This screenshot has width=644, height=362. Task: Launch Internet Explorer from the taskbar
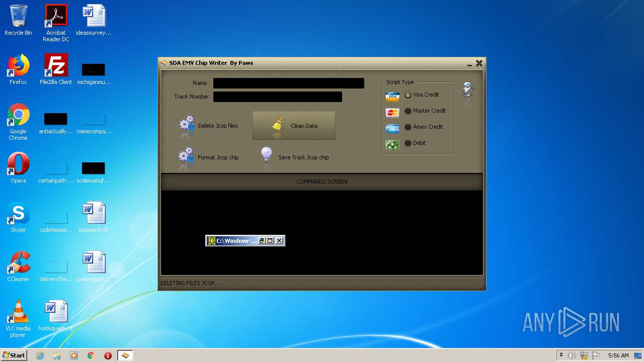click(x=40, y=355)
